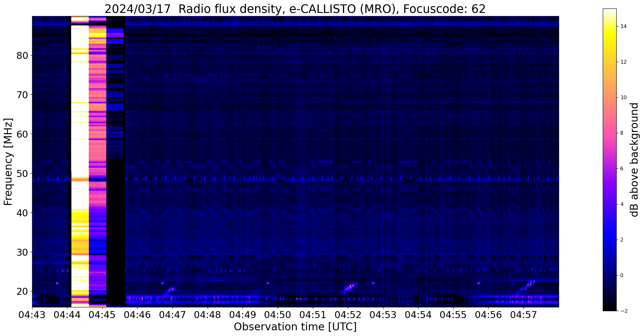Image resolution: width=644 pixels, height=336 pixels.
Task: Select the 04:57 time tick label
Action: [523, 314]
